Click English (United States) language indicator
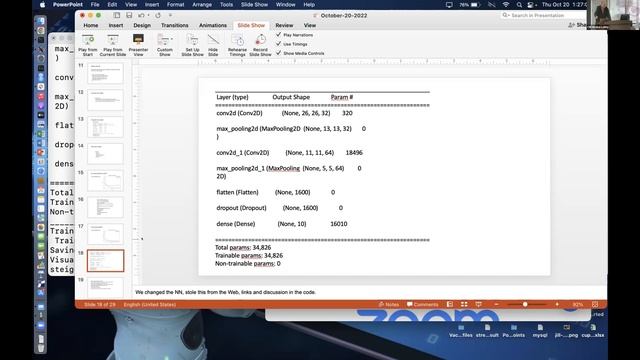The image size is (640, 360). click(x=150, y=304)
